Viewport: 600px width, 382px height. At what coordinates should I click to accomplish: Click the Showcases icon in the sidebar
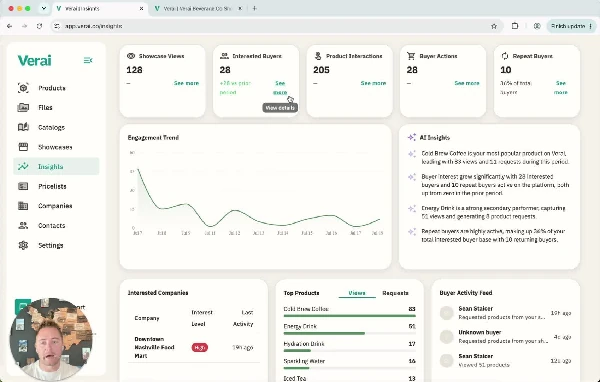pyautogui.click(x=23, y=147)
